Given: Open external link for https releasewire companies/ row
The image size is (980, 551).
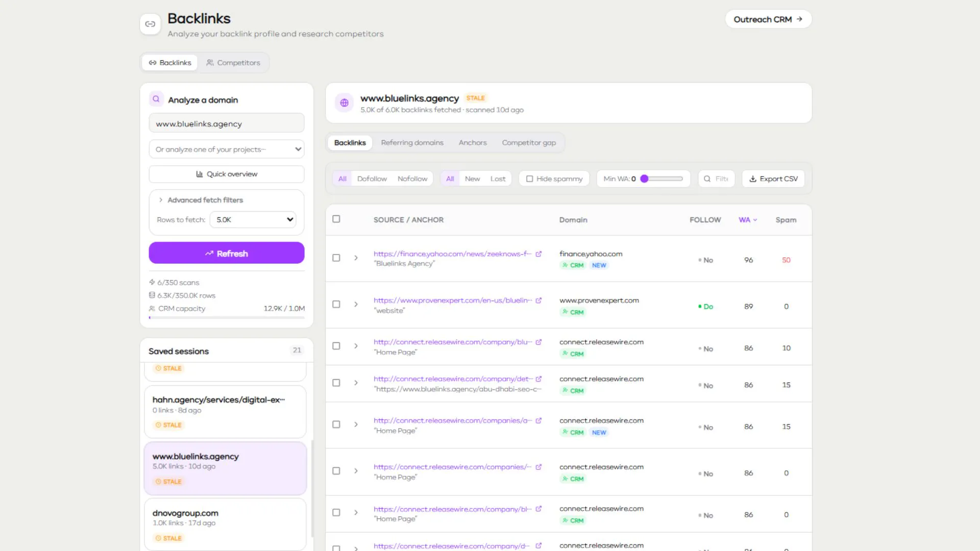Looking at the screenshot, I should click(x=538, y=467).
